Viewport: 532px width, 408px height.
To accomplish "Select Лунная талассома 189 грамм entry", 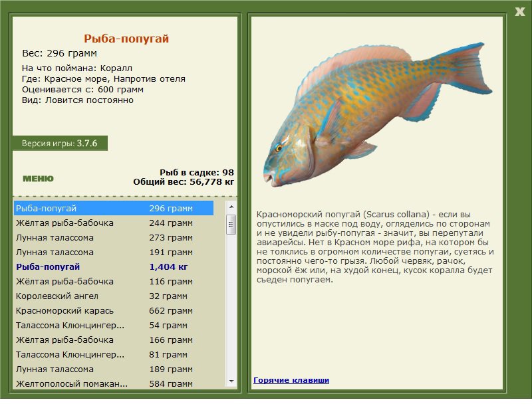I will 114,369.
